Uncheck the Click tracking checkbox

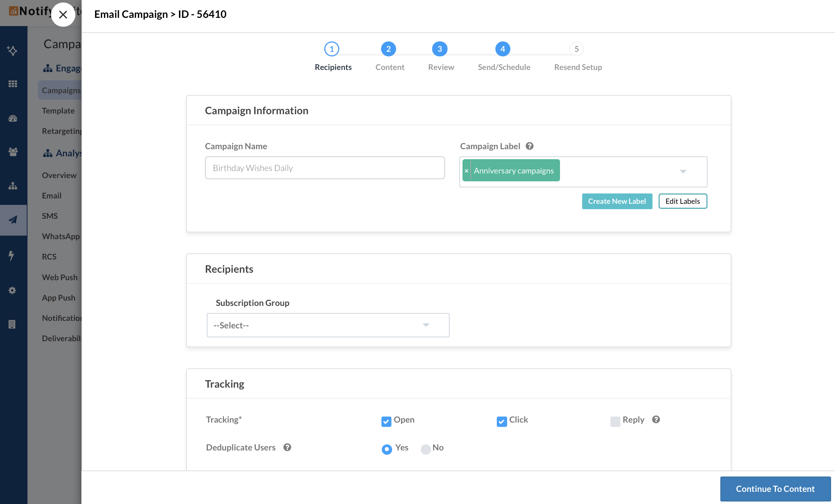[x=501, y=421]
